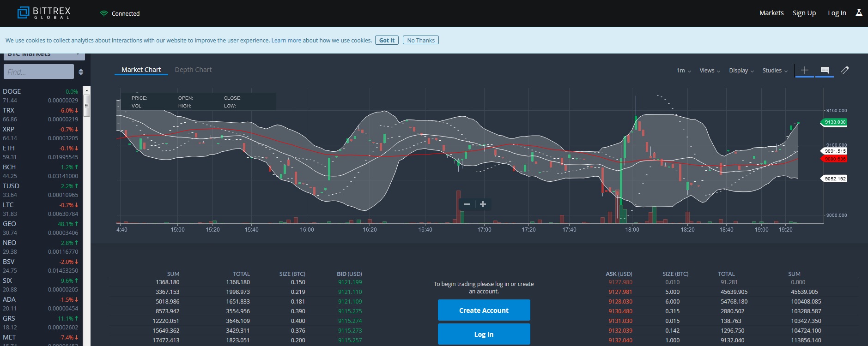The height and width of the screenshot is (346, 868).
Task: Go to the Sign Up page
Action: [x=804, y=13]
